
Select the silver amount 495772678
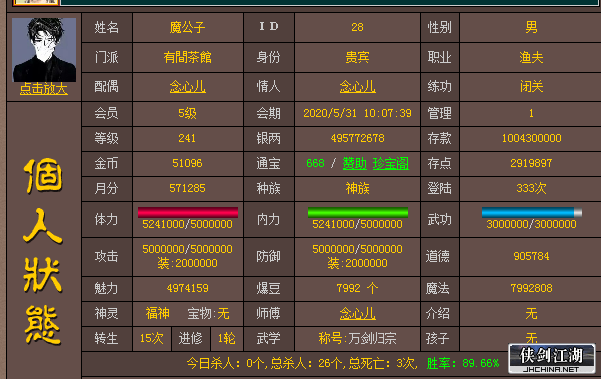pyautogui.click(x=358, y=138)
